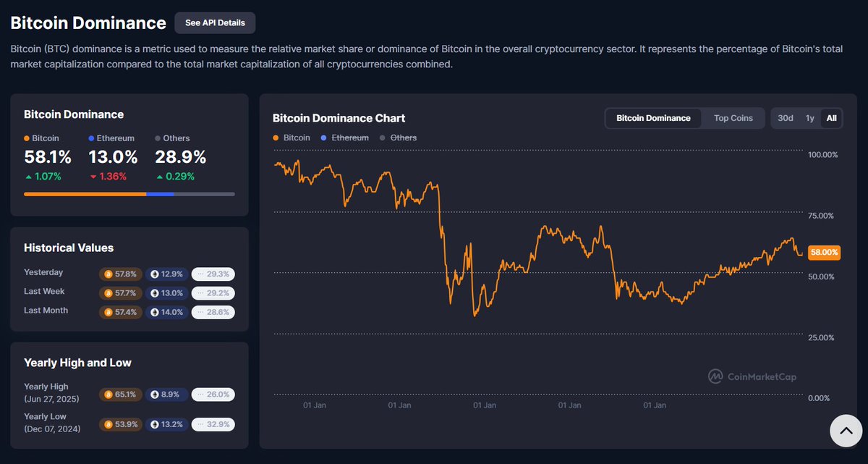
Task: Click the Yearly High (Jun 27, 2025) label
Action: click(x=51, y=392)
